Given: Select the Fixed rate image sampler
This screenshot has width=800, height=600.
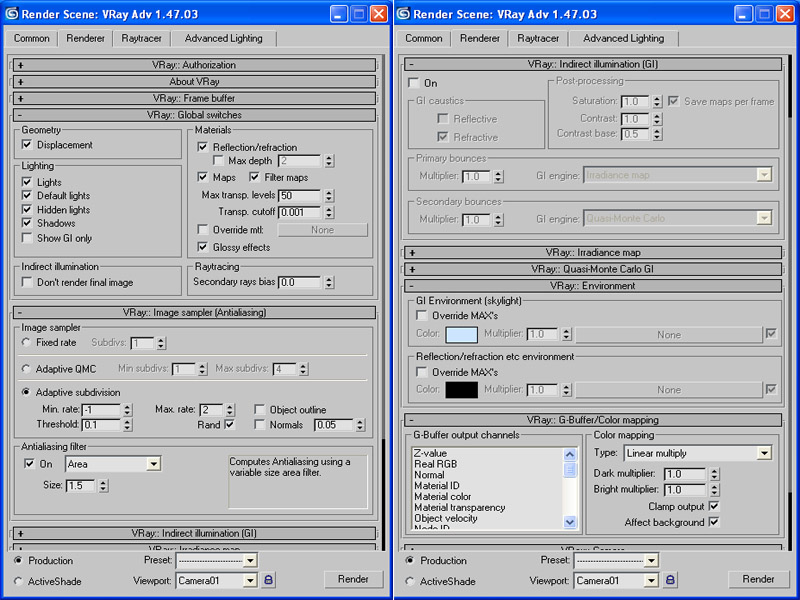Looking at the screenshot, I should pyautogui.click(x=26, y=342).
